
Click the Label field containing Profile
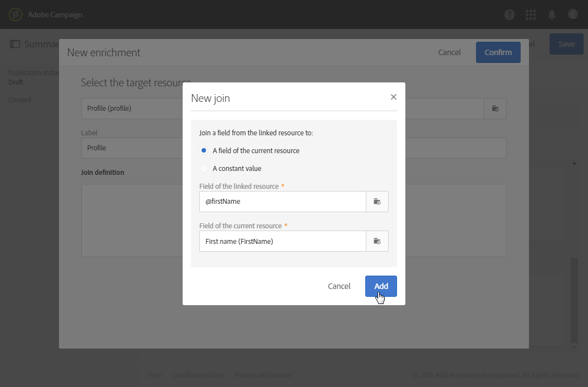[134, 148]
